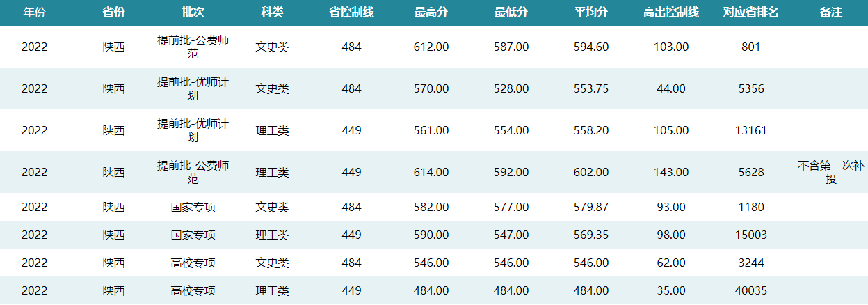Click the rank cell showing 13161
The height and width of the screenshot is (305, 868).
[751, 130]
